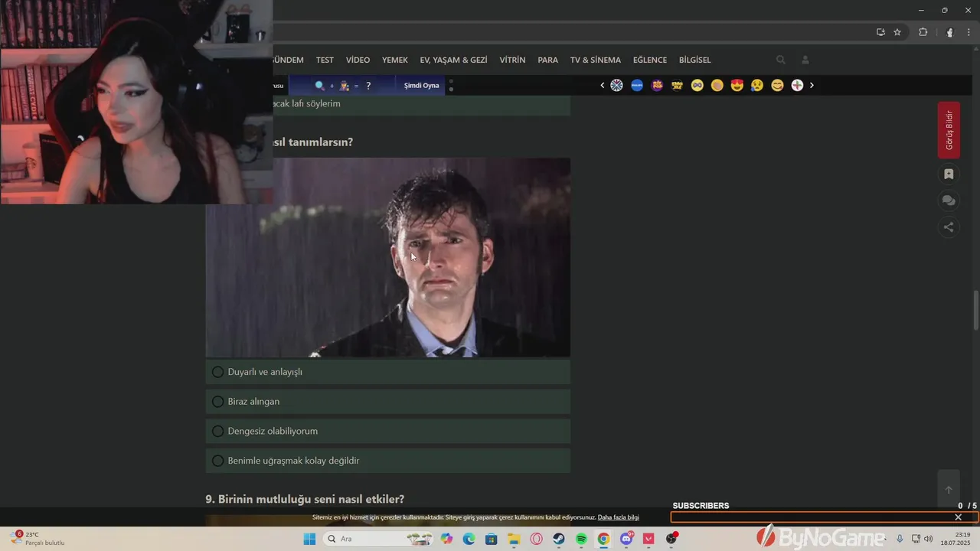This screenshot has width=980, height=551.
Task: Open comments via the speech bubbles icon
Action: click(x=949, y=201)
